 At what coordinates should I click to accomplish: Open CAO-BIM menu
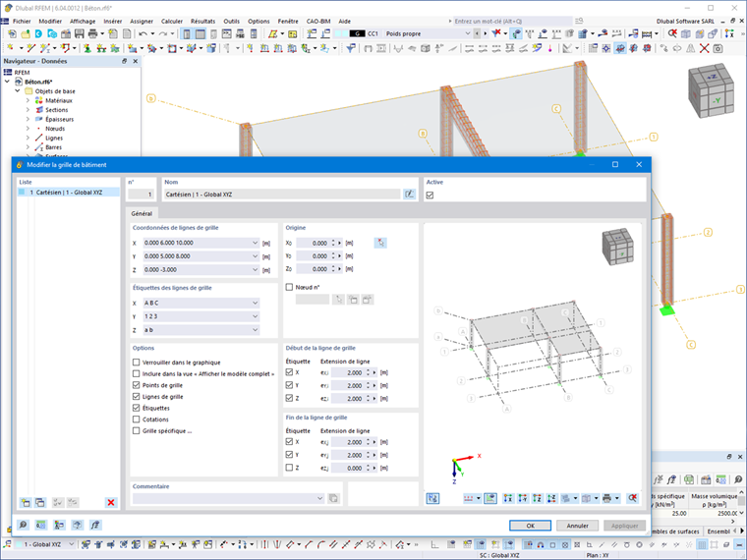pos(318,21)
